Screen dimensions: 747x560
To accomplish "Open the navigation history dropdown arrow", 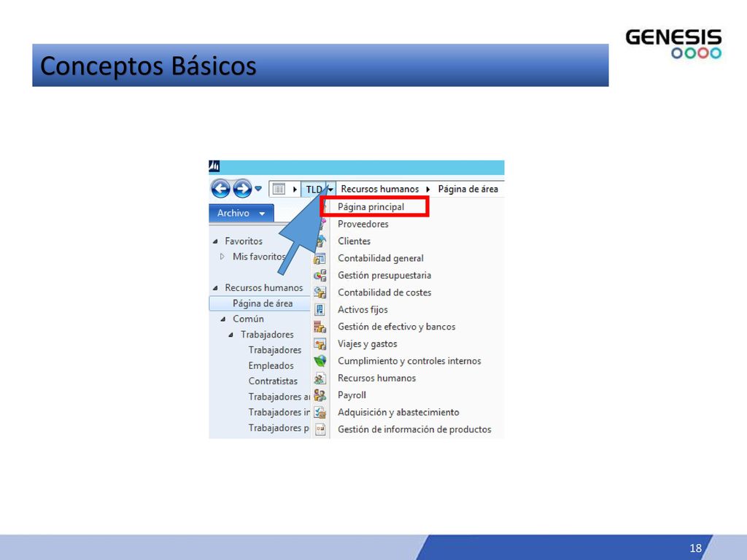I will tap(258, 189).
